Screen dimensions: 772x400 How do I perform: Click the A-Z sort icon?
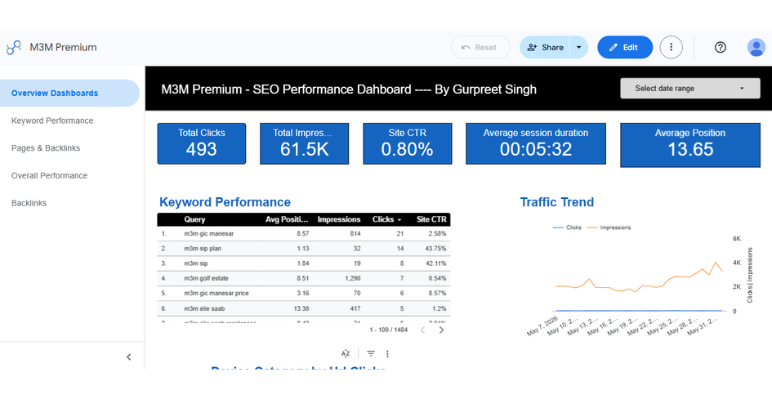point(345,354)
